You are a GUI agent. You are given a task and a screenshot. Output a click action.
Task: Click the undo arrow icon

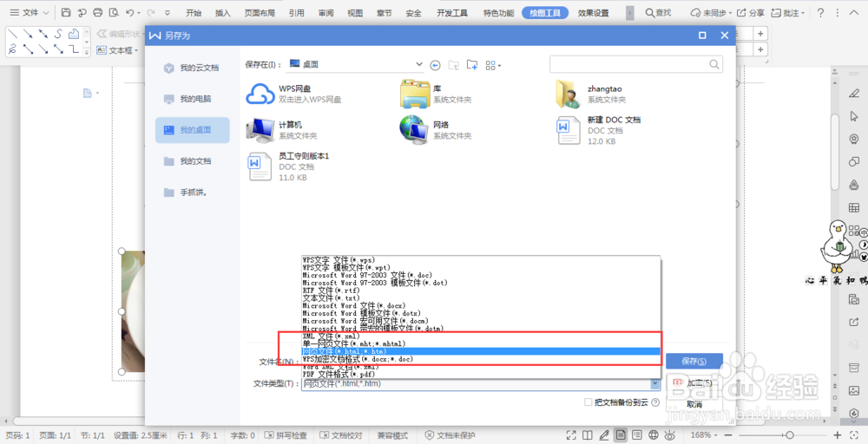click(129, 13)
